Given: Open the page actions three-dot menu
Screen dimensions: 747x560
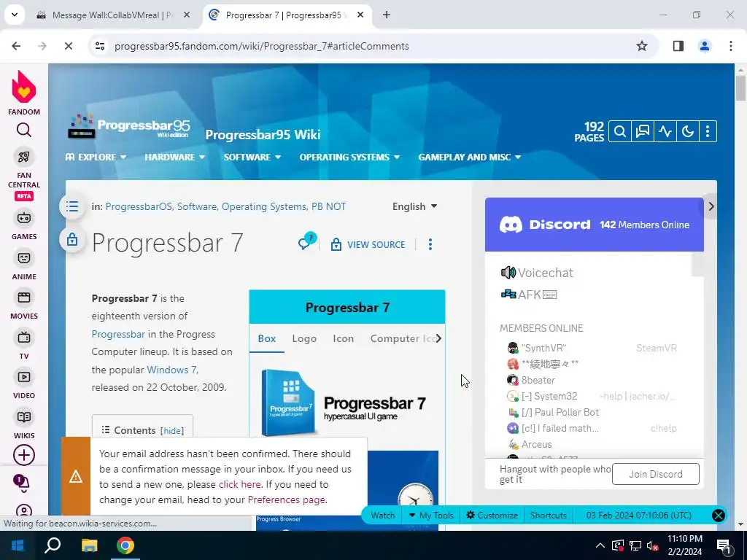Looking at the screenshot, I should (430, 245).
